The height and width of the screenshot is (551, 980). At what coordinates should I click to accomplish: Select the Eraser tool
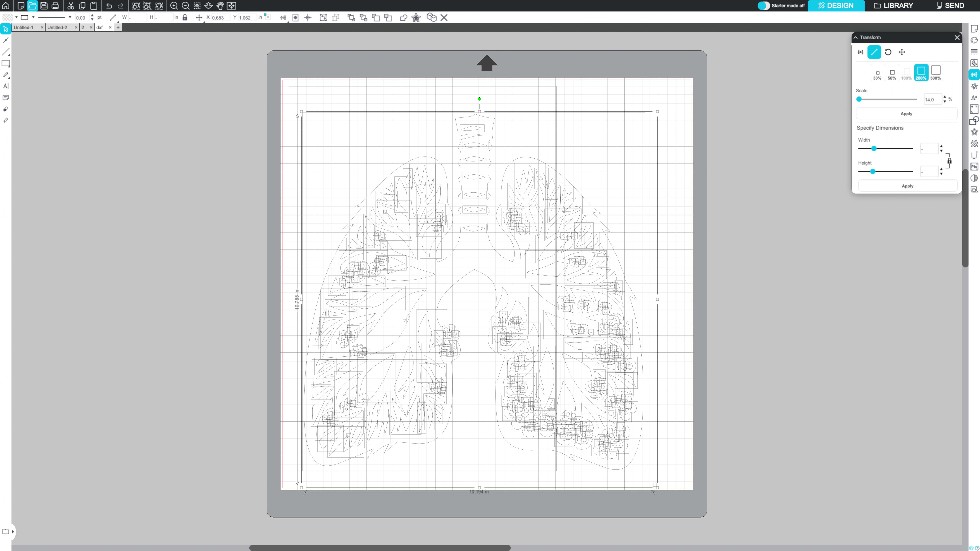[6, 109]
